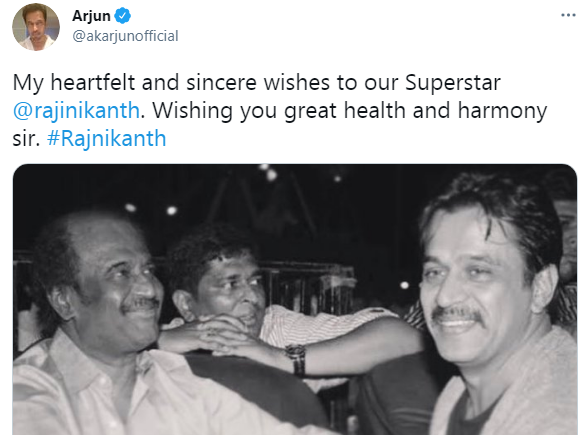
Task: Click the display name Arjun
Action: pyautogui.click(x=91, y=16)
